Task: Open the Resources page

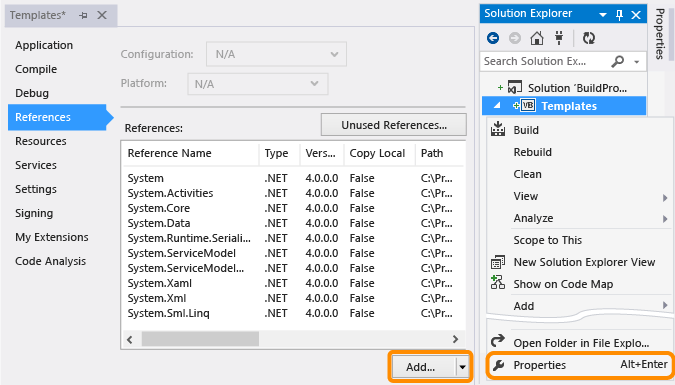Action: 41,141
